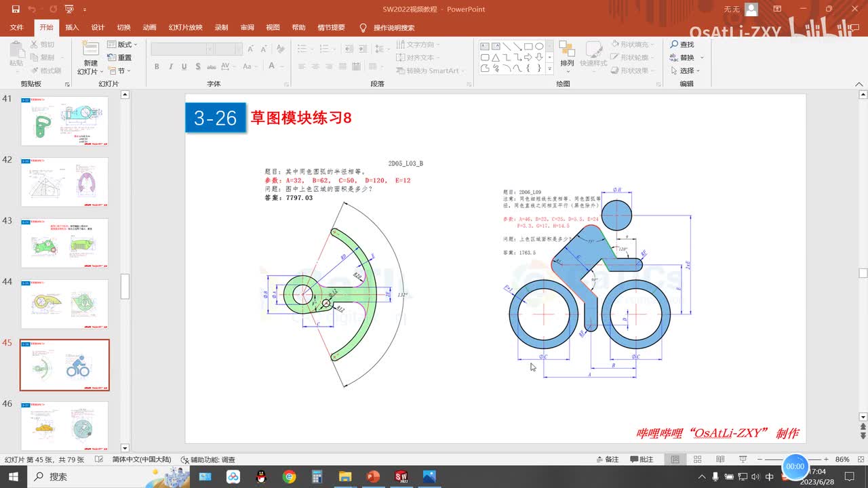Save the presentation from quick access toolbar

pyautogui.click(x=15, y=9)
